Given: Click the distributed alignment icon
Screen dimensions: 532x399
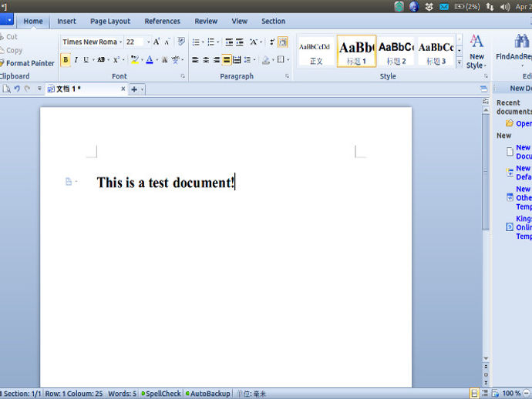Looking at the screenshot, I should click(237, 60).
